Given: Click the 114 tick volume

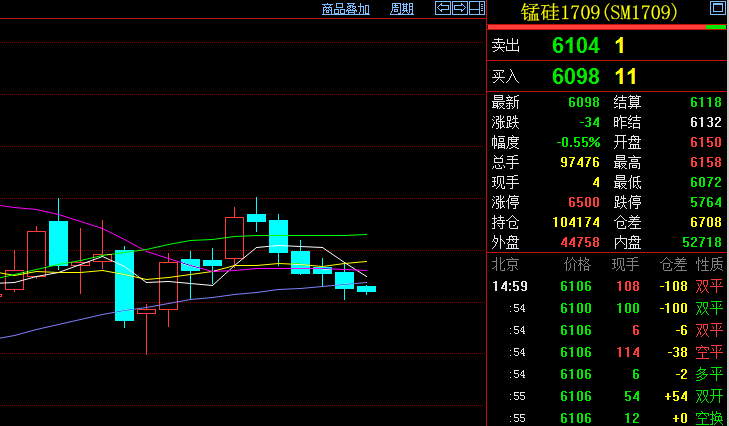Looking at the screenshot, I should [628, 353].
